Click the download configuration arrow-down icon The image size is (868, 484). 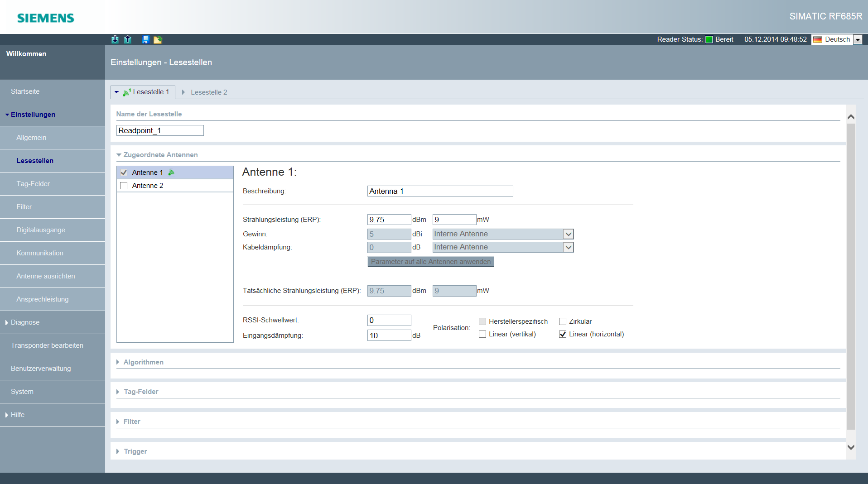click(115, 39)
